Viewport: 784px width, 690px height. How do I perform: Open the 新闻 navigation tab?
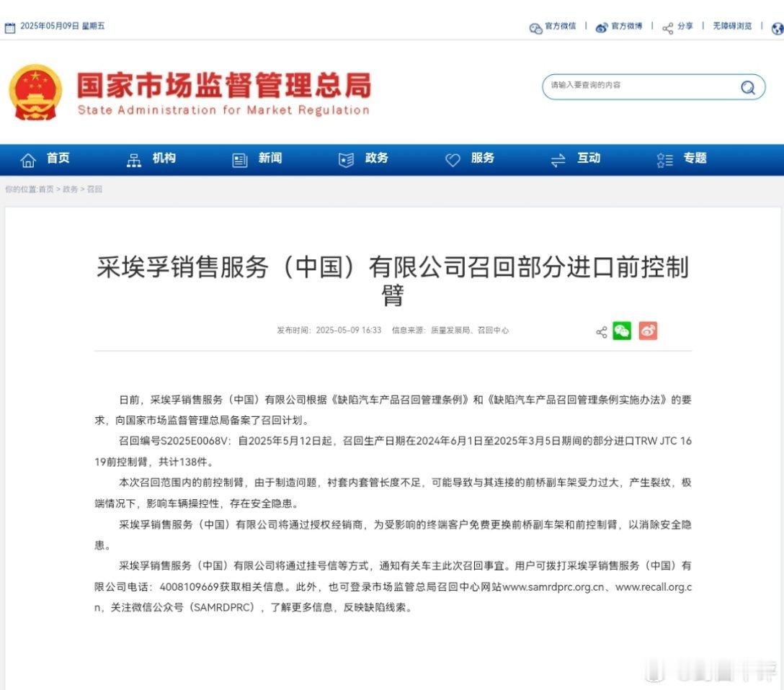click(270, 158)
